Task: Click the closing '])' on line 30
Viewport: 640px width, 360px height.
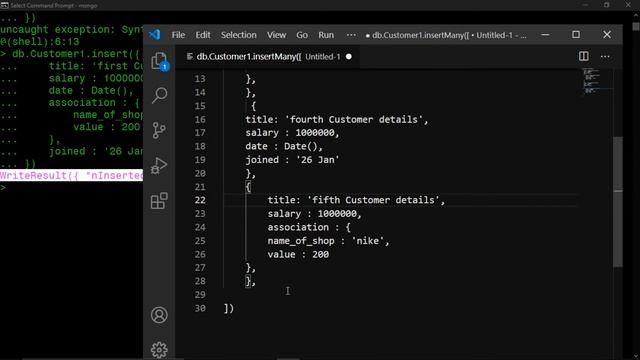Action: click(229, 308)
